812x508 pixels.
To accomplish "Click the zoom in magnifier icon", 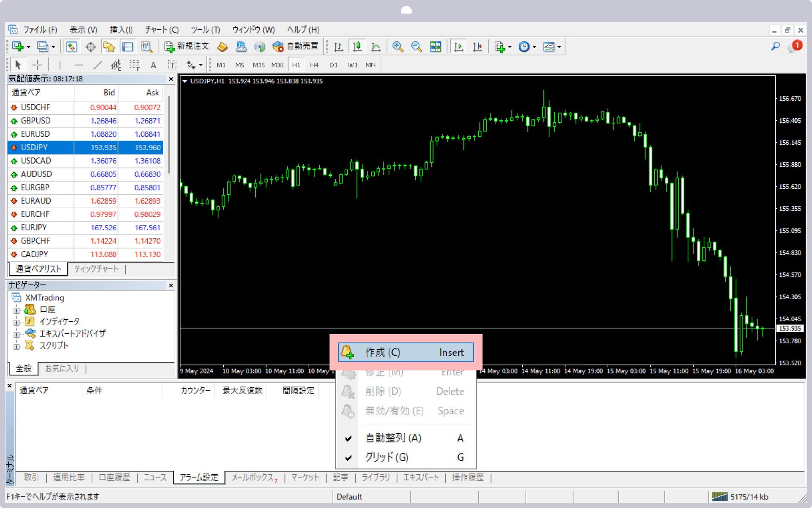I will pos(398,47).
